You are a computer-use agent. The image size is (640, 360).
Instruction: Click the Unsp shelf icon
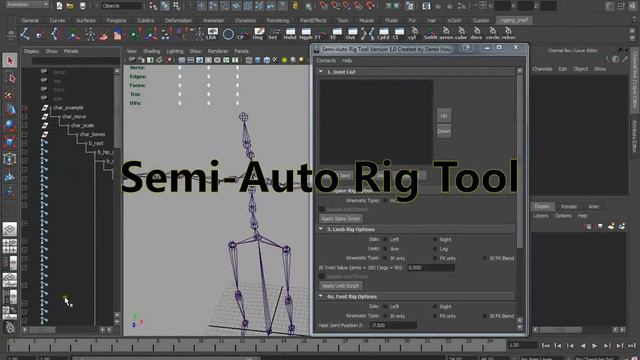click(258, 34)
